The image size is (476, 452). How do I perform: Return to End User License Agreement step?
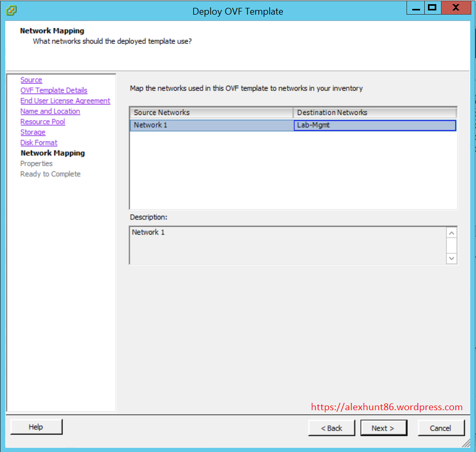pos(65,101)
